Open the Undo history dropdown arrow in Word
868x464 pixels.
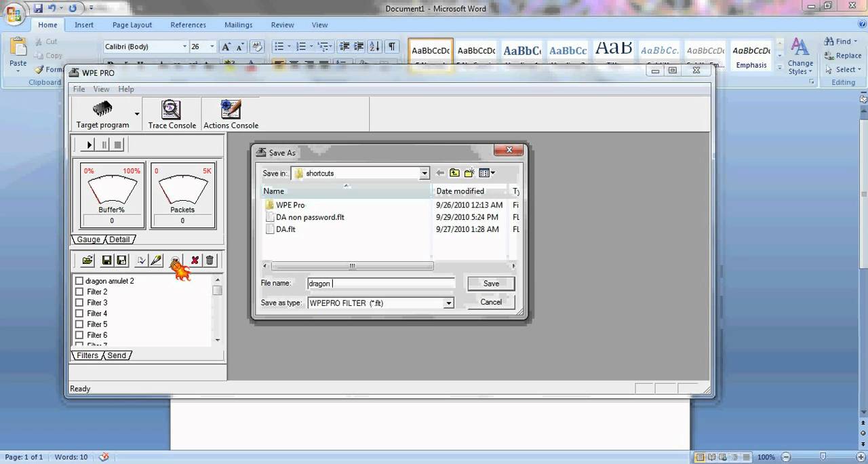61,8
